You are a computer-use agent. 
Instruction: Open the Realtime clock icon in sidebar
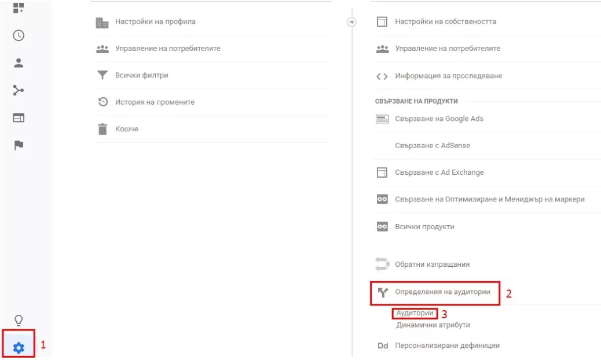pyautogui.click(x=19, y=36)
